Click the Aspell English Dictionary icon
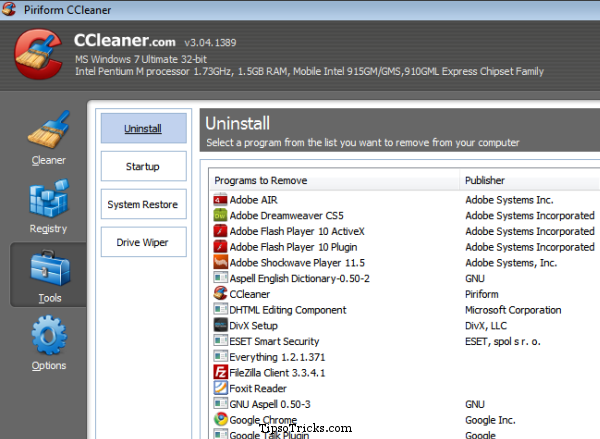This screenshot has width=600, height=439. click(220, 278)
